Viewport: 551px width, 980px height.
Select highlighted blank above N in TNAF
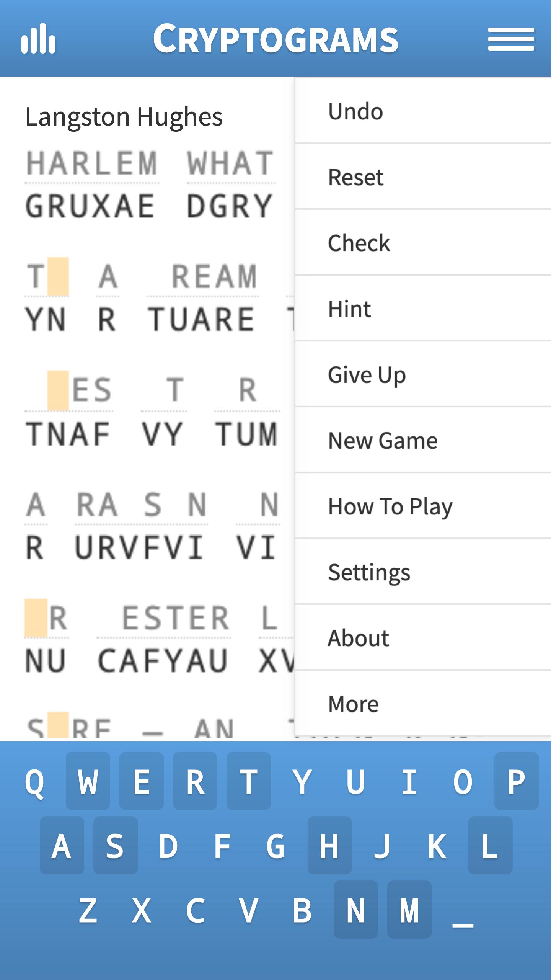pyautogui.click(x=58, y=390)
